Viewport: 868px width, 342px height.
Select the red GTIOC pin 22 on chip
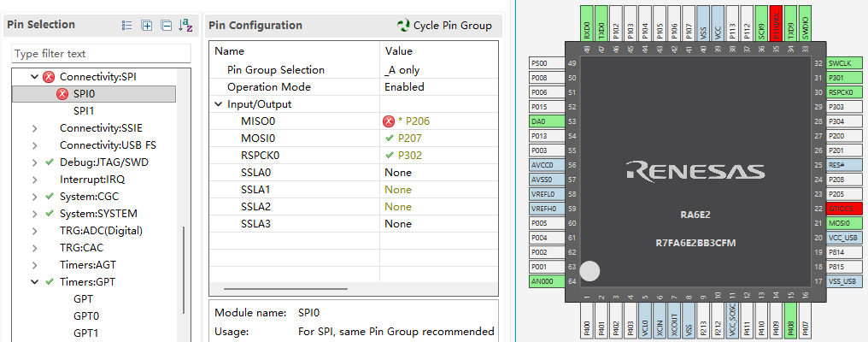[x=845, y=209]
